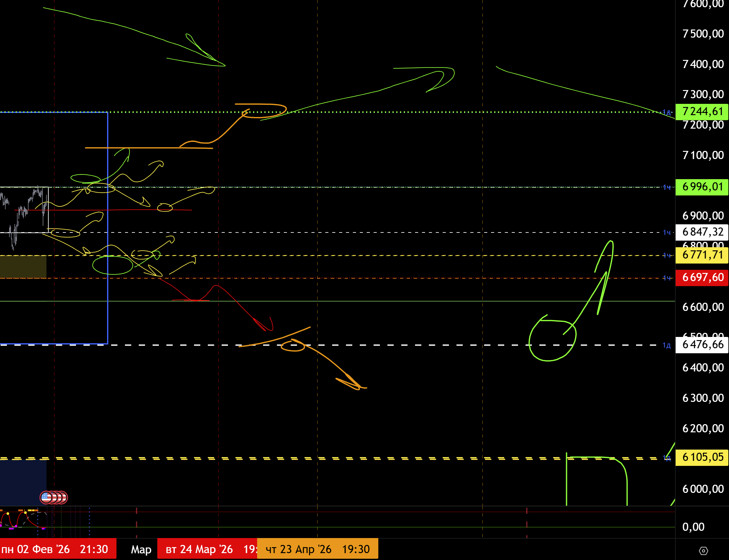729x560 pixels.
Task: Click the 1ч label near 6 996,01
Action: point(666,187)
